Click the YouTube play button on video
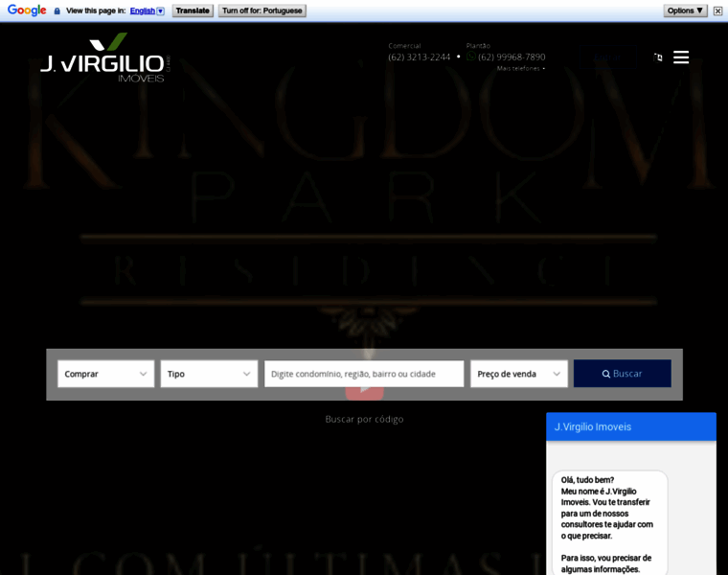This screenshot has height=575, width=728. tap(364, 390)
